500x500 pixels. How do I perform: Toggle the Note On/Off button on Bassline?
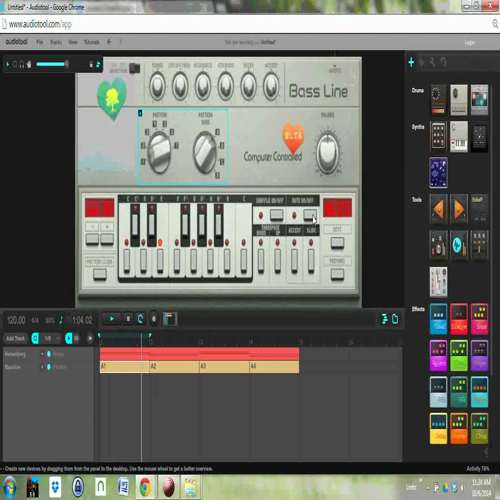click(x=310, y=215)
